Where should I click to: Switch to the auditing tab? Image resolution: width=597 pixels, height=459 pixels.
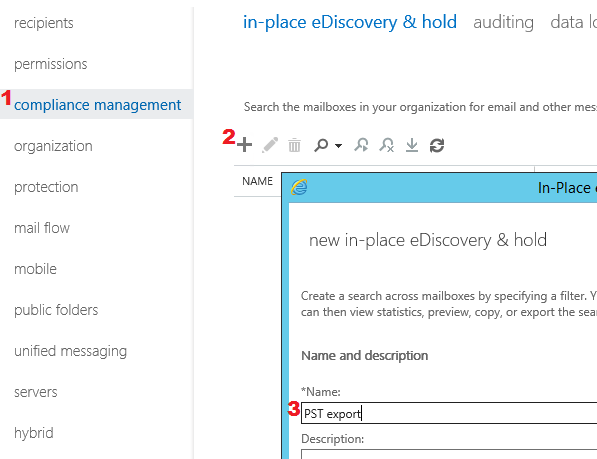pyautogui.click(x=503, y=22)
